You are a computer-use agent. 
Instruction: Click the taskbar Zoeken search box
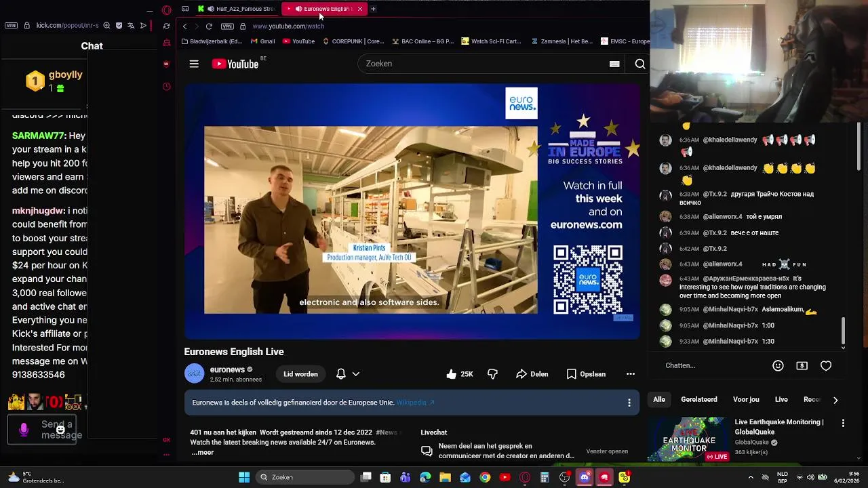pos(306,477)
